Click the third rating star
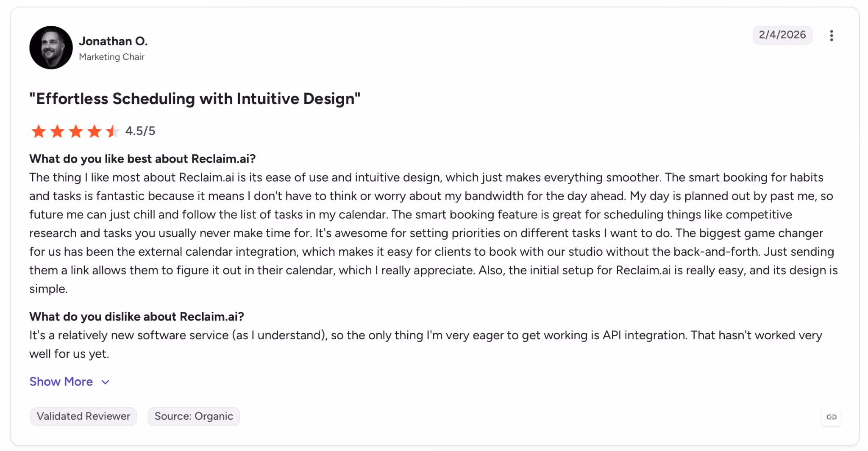This screenshot has width=868, height=451. click(76, 131)
